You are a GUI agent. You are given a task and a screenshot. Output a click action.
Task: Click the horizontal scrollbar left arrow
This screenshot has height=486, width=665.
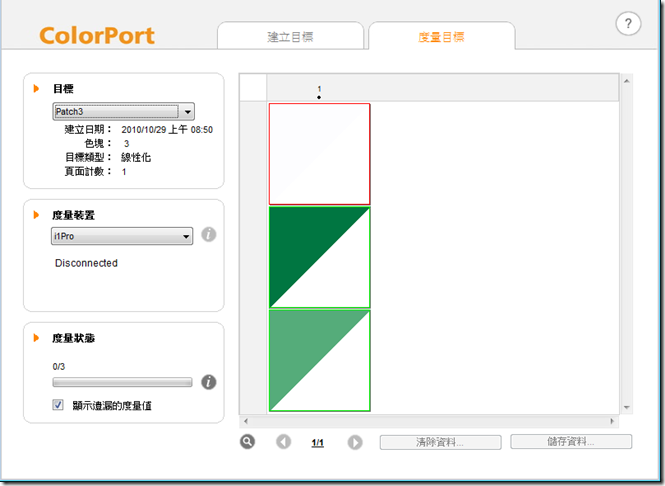click(x=246, y=421)
